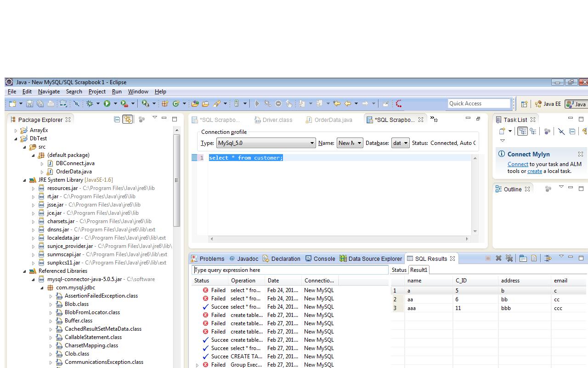Collapse the JRE System Library node
This screenshot has height=368, width=588.
click(x=25, y=180)
